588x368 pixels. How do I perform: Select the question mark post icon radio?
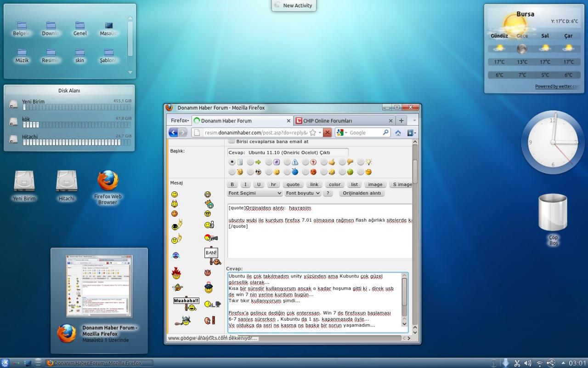click(305, 162)
